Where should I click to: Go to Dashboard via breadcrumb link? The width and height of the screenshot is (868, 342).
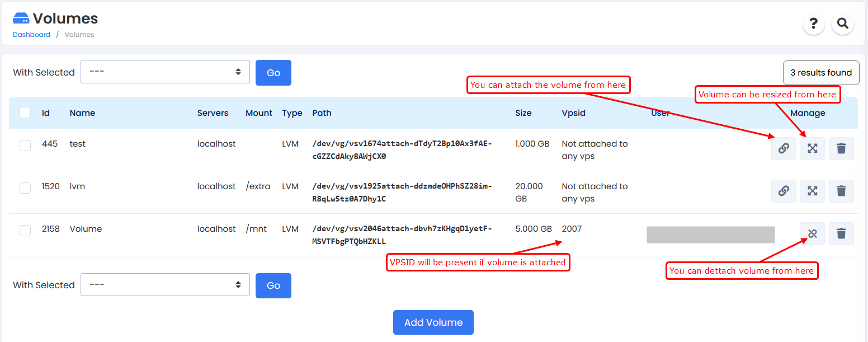point(32,35)
